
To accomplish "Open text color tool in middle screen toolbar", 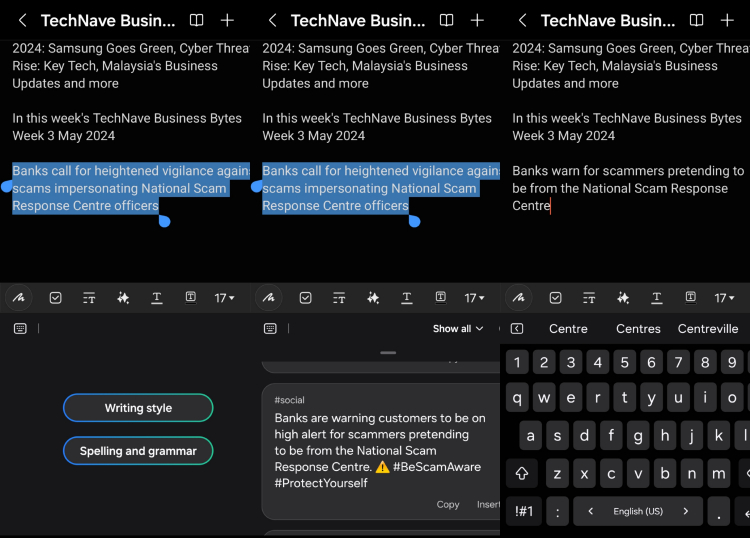I will [407, 298].
